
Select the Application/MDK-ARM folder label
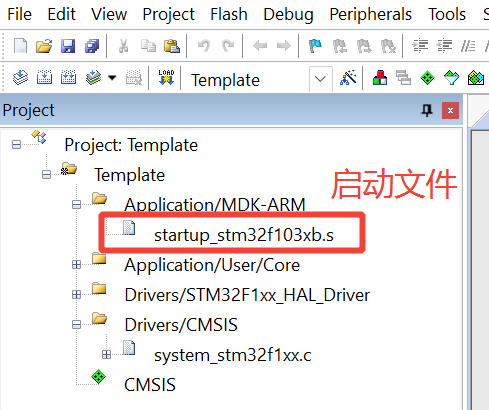pyautogui.click(x=215, y=205)
